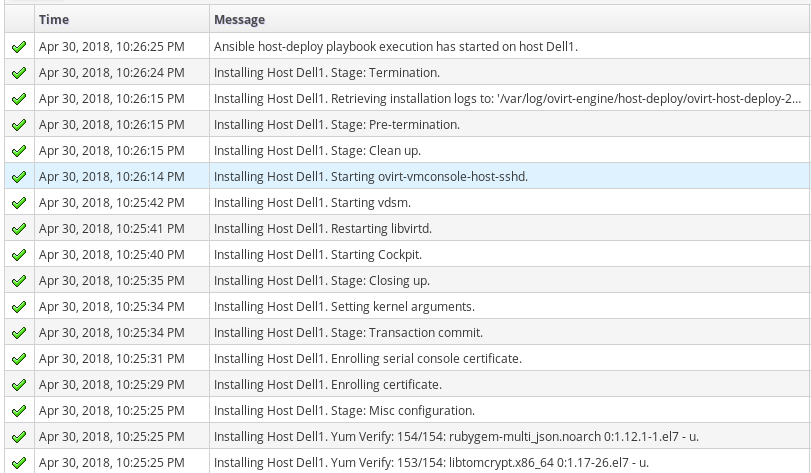Click green checkmark for Ansible host-deploy playbook row
Image resolution: width=811 pixels, height=473 pixels.
click(x=19, y=47)
